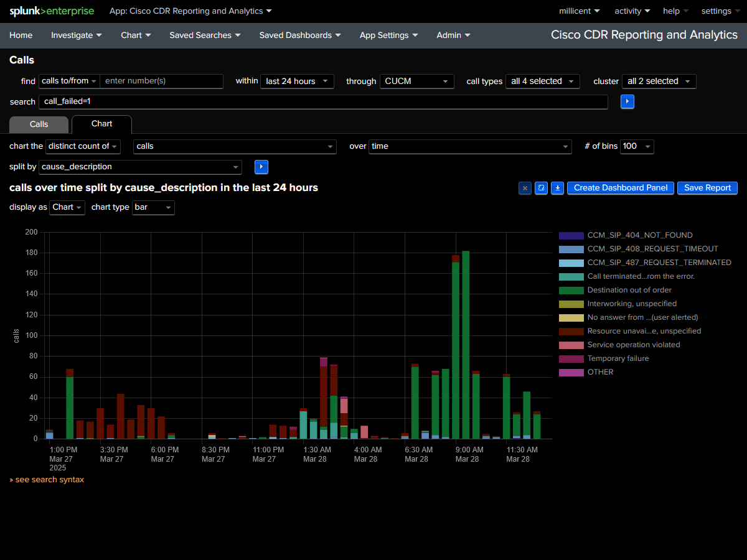Run the call_failed=1 search
Screen dimensions: 747x560
[627, 101]
